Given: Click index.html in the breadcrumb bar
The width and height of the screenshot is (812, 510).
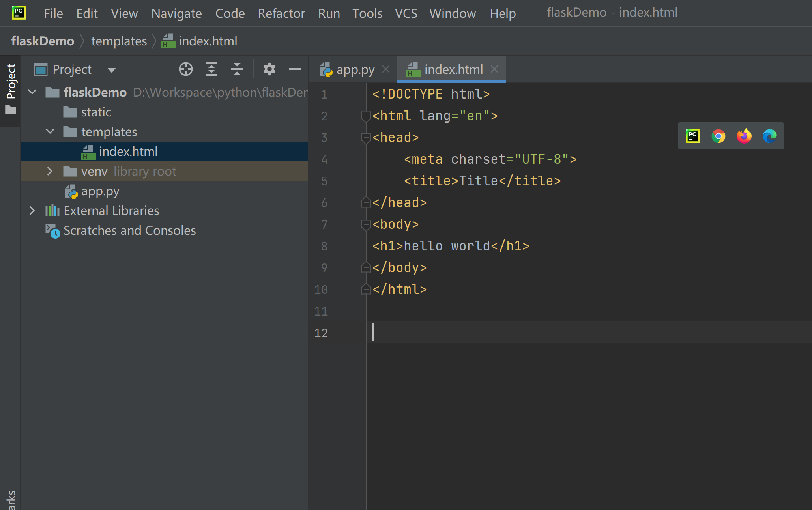Looking at the screenshot, I should tap(199, 41).
